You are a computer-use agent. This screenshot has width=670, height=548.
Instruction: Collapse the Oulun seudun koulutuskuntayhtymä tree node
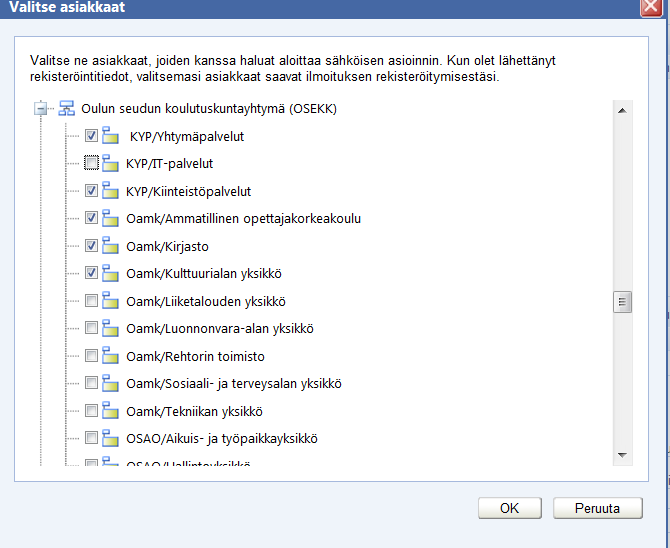pos(41,109)
